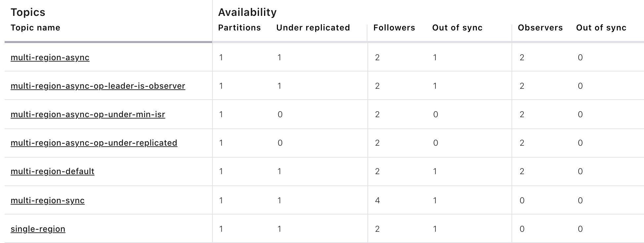Open the multi-region-async-op-leader-is-observer topic
The height and width of the screenshot is (243, 644).
(98, 86)
